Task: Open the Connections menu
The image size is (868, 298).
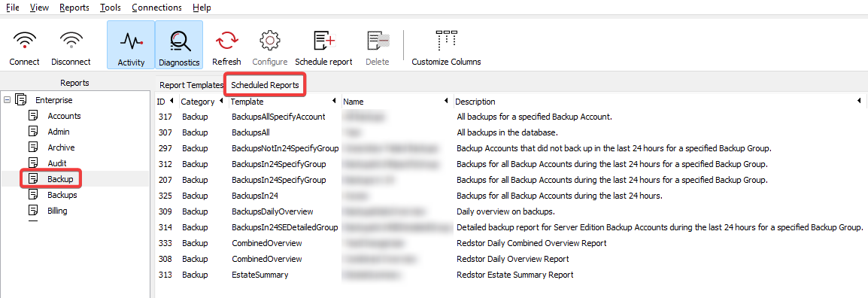Action: [157, 8]
